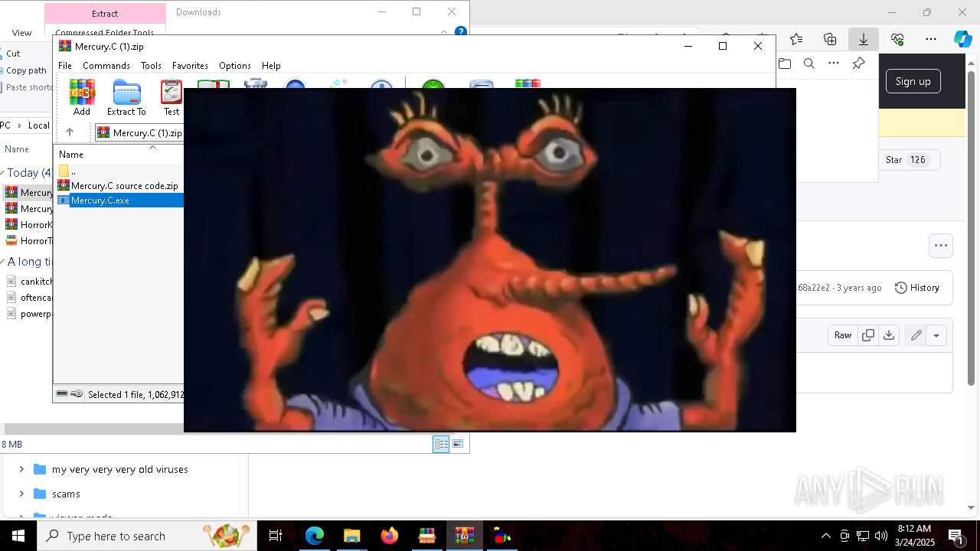Open Edge Downloads icon
Image resolution: width=980 pixels, height=551 pixels.
[864, 39]
